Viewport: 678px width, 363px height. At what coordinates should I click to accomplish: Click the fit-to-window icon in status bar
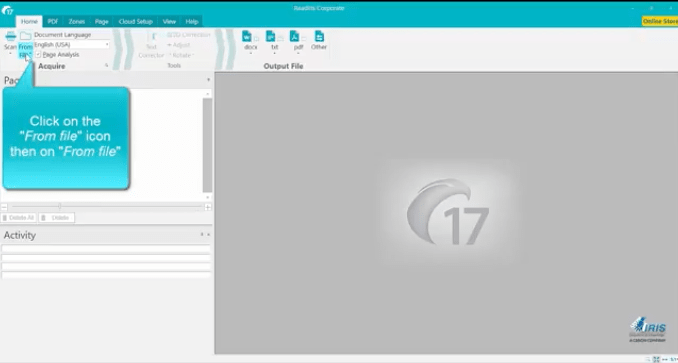coord(656,360)
